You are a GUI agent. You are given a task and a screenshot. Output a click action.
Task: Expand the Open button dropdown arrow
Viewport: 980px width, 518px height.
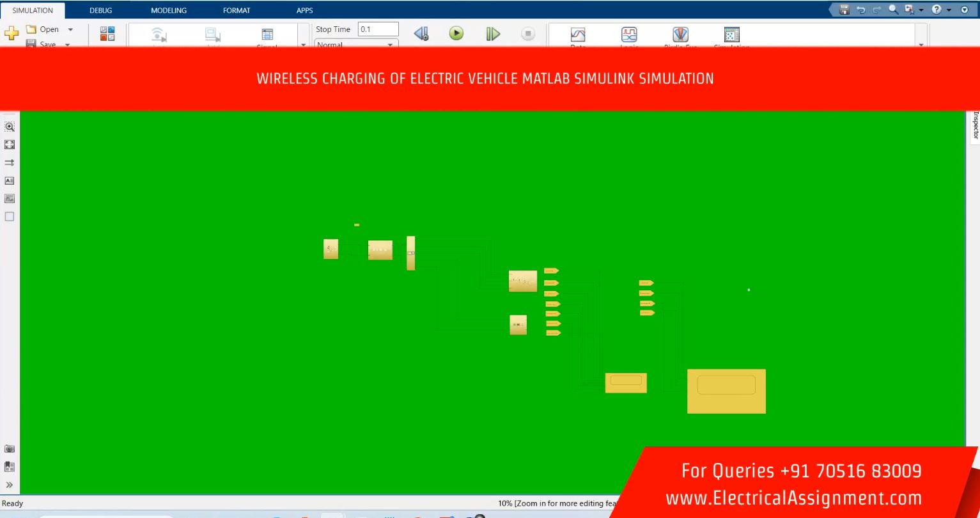[70, 29]
